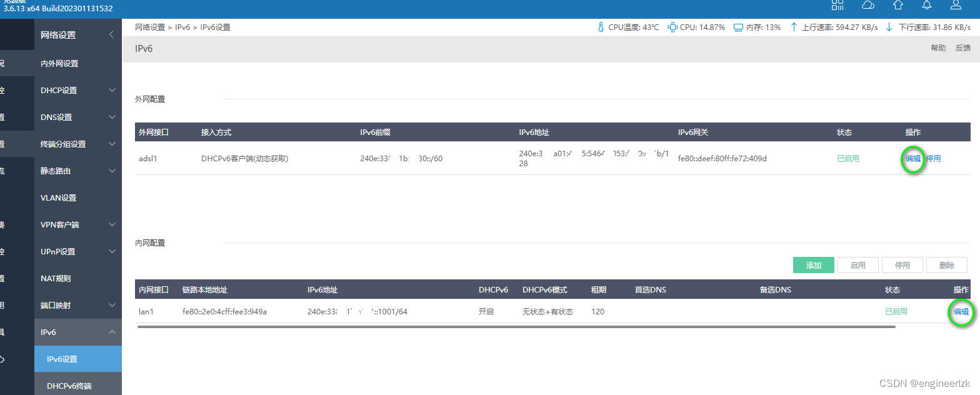Click the LAN table horizontal scrollbar
Viewport: 980px width, 395px height.
(x=516, y=326)
